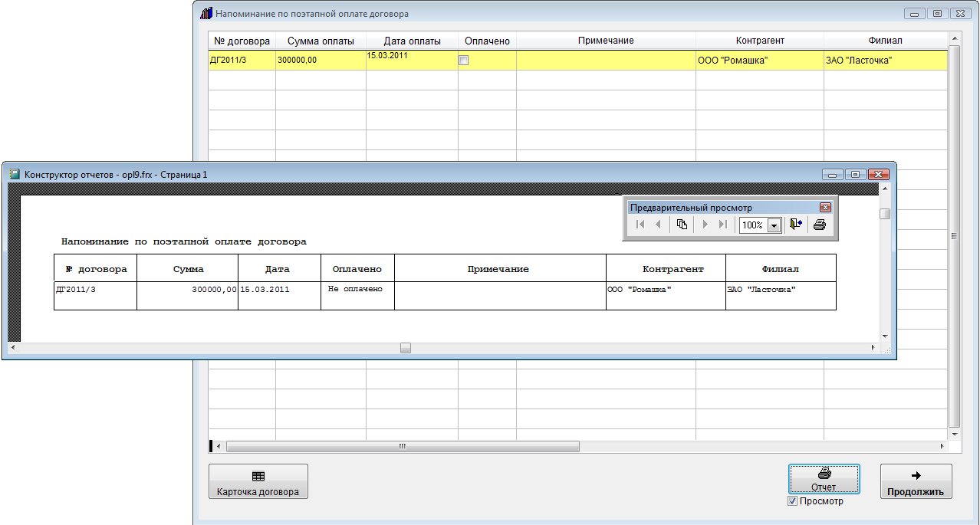Click previous page arrow in preview toolbar
The height and width of the screenshot is (525, 980).
[x=658, y=225]
